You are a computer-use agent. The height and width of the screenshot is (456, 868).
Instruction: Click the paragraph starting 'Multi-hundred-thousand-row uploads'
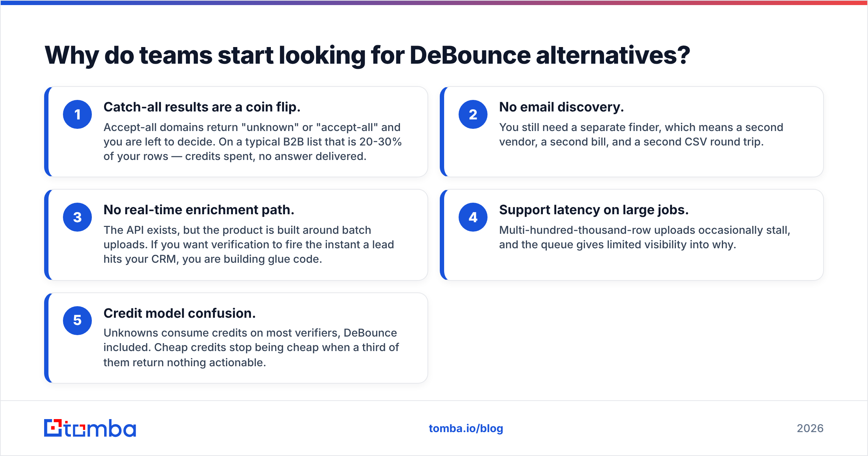[644, 237]
